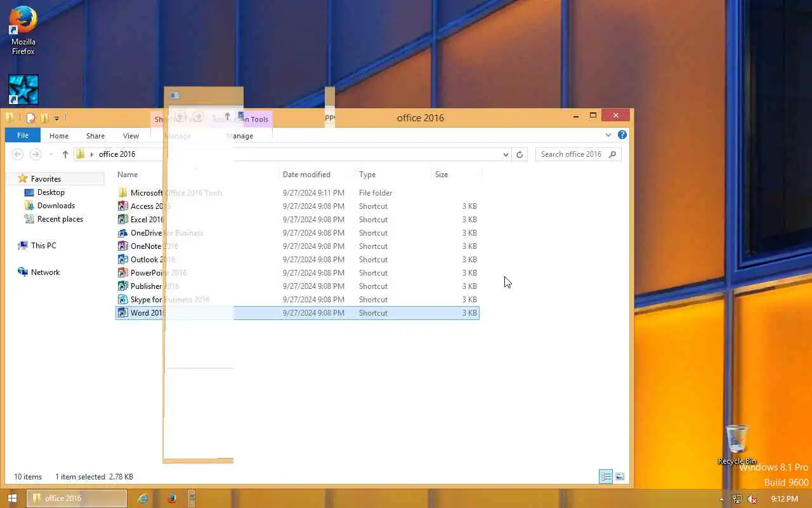Expand the ribbon with the chevron
This screenshot has width=812, height=508.
coord(608,135)
